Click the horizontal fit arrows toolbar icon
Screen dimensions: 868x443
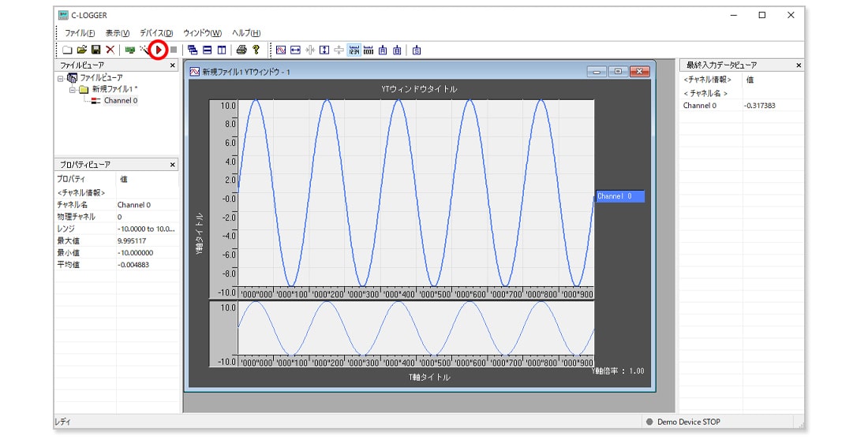[x=295, y=50]
